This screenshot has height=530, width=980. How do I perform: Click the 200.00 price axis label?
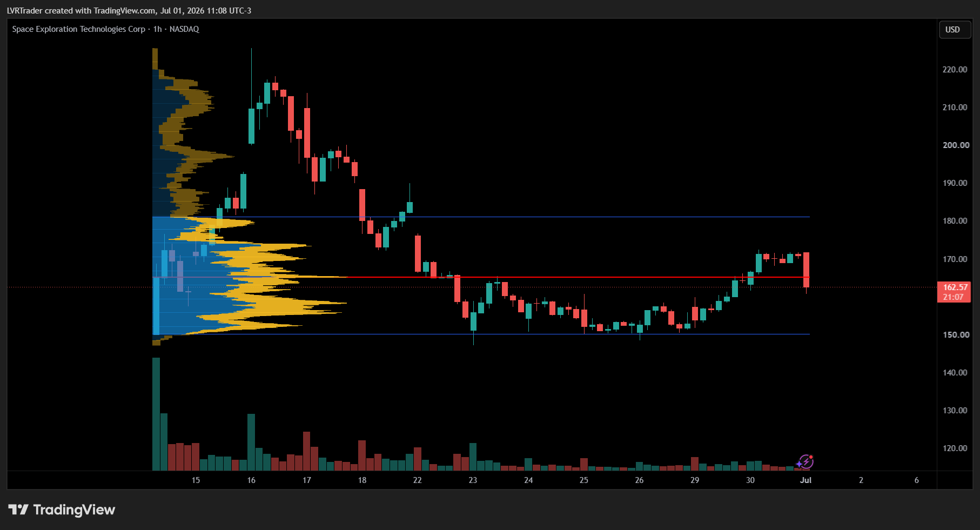(x=955, y=145)
